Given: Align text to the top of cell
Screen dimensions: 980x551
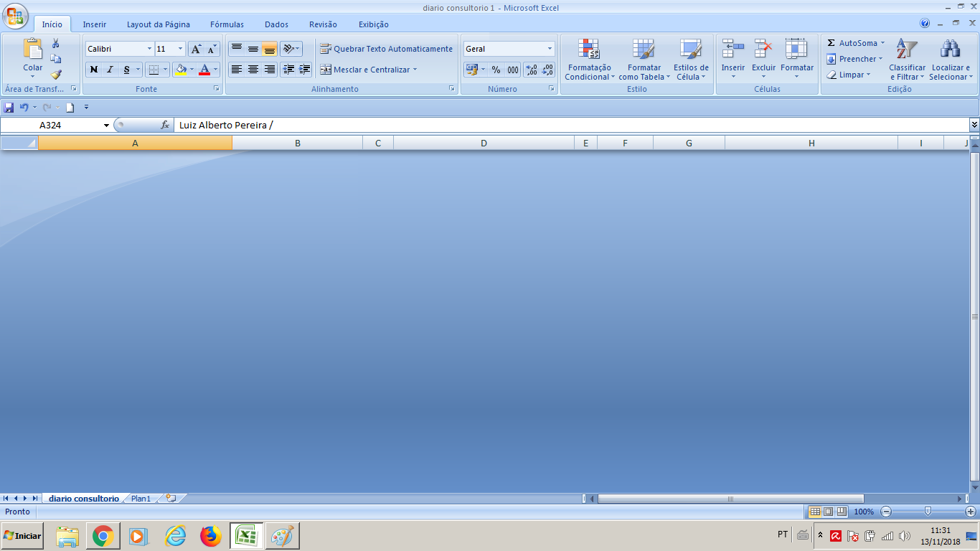Looking at the screenshot, I should coord(237,49).
